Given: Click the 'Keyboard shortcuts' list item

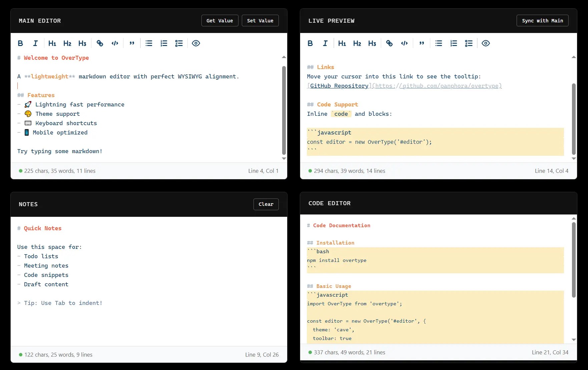Looking at the screenshot, I should pyautogui.click(x=66, y=123).
